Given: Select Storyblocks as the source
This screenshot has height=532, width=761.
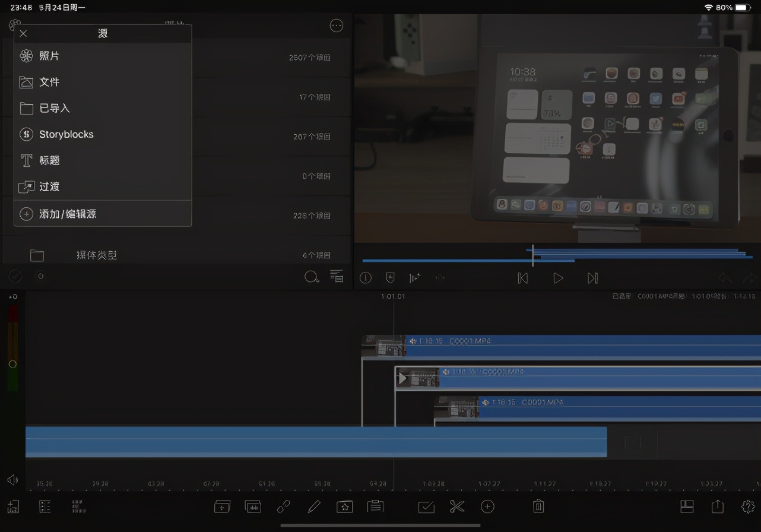Looking at the screenshot, I should 102,134.
